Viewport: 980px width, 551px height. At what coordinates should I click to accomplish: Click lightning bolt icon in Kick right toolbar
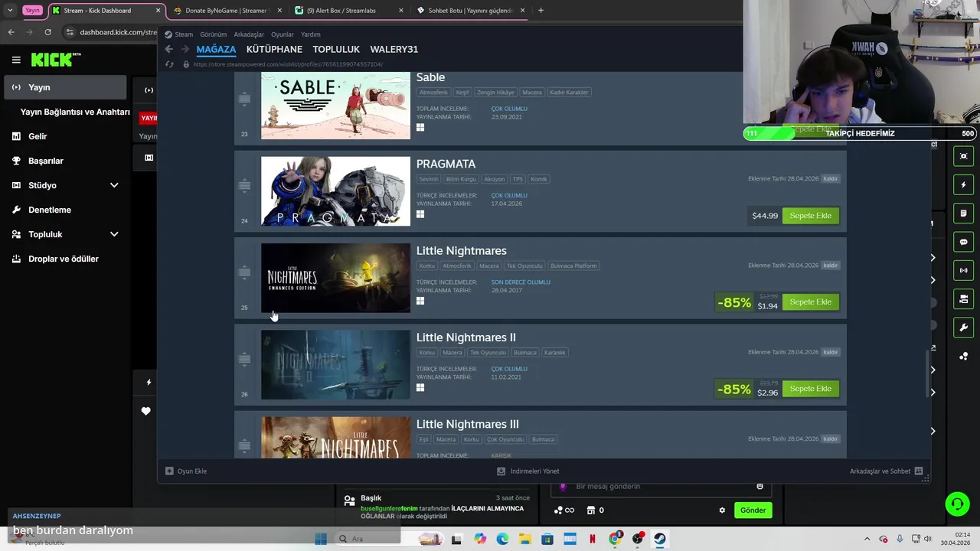point(963,184)
